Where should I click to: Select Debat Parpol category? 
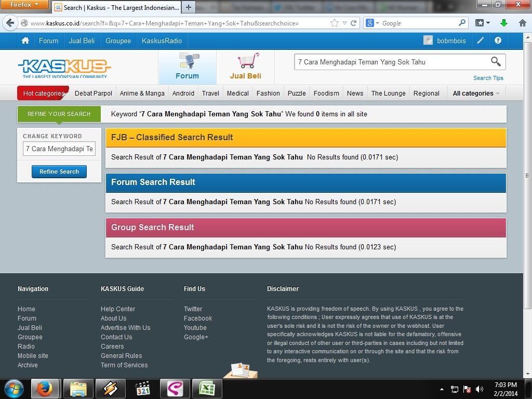point(94,94)
